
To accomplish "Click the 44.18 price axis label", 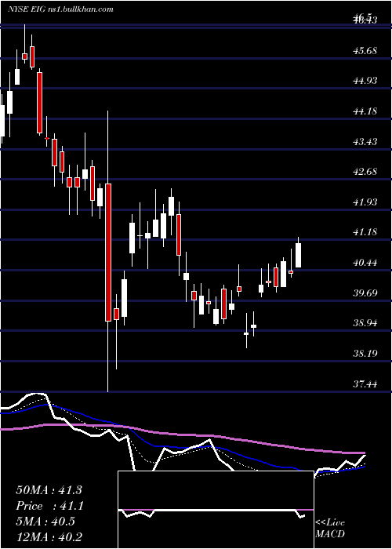I will [x=365, y=111].
